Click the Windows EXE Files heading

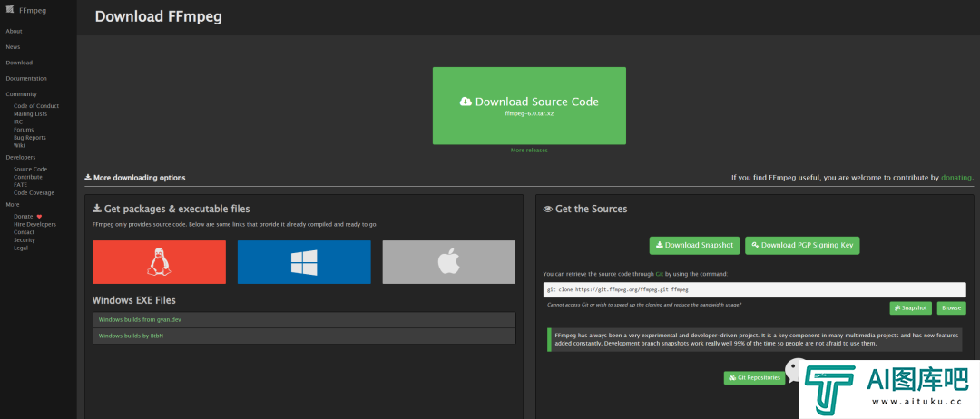click(133, 300)
